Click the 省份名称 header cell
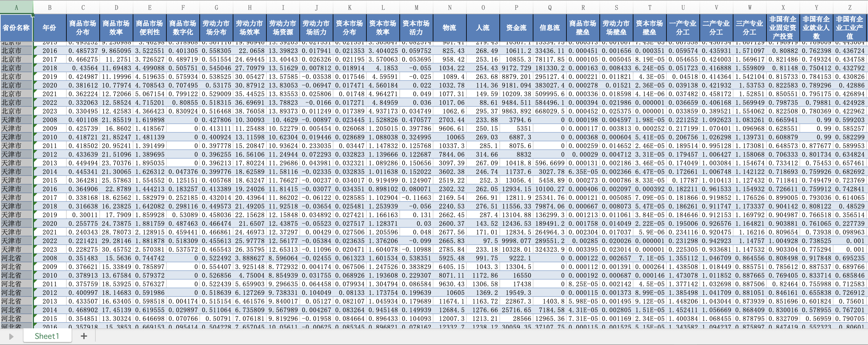The height and width of the screenshot is (345, 868). pyautogui.click(x=16, y=28)
